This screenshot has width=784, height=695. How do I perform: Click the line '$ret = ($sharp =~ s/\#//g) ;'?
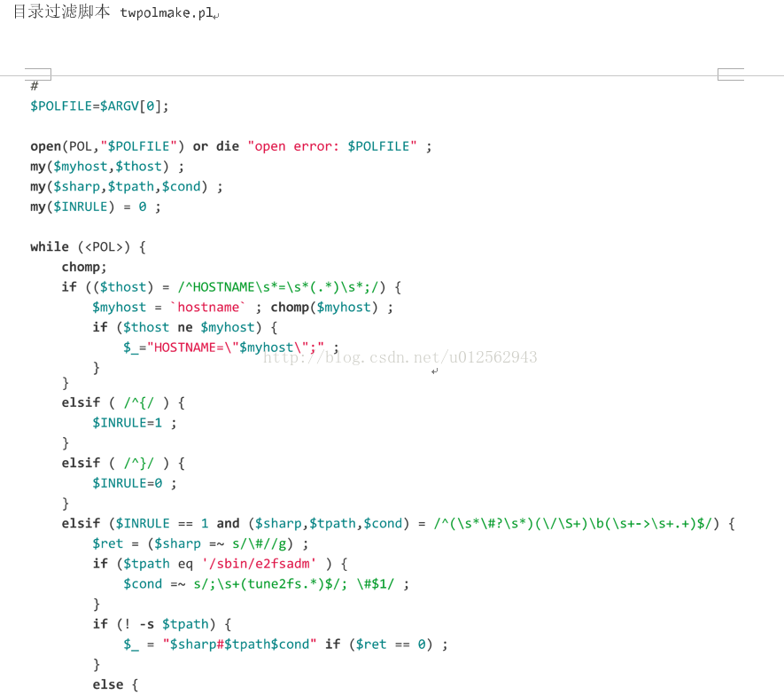tap(200, 544)
